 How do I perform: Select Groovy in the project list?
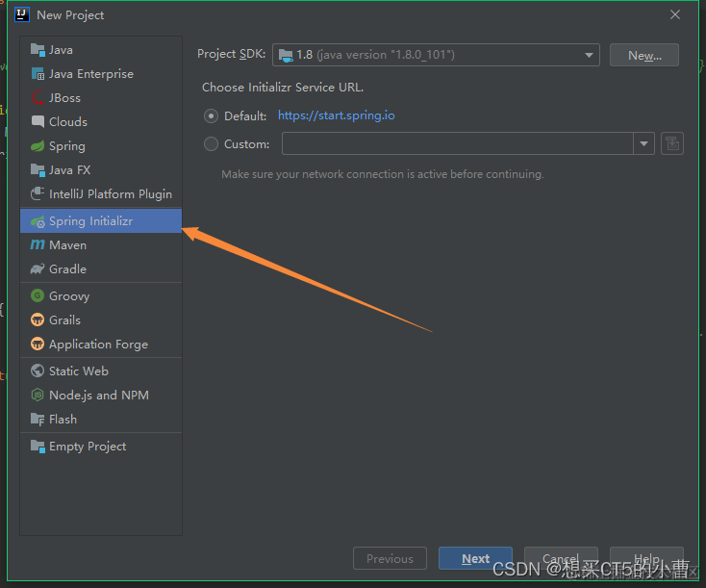click(101, 296)
